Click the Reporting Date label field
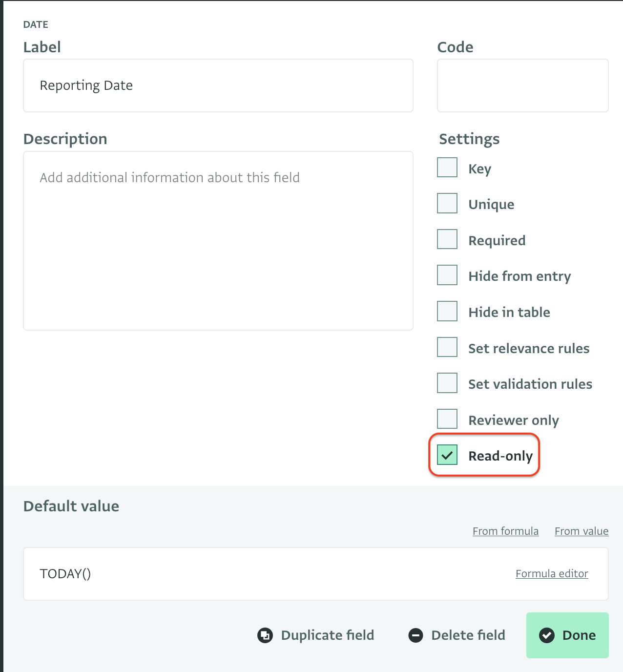623x672 pixels. 218,85
